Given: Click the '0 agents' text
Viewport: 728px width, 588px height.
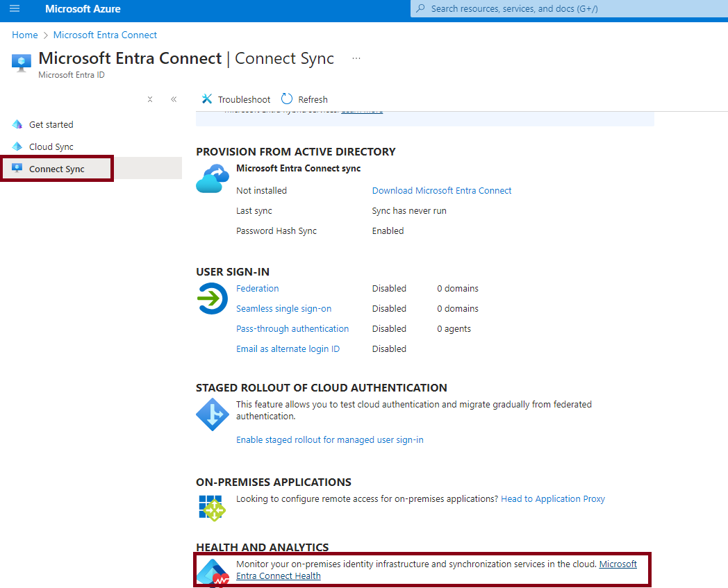Looking at the screenshot, I should (454, 329).
